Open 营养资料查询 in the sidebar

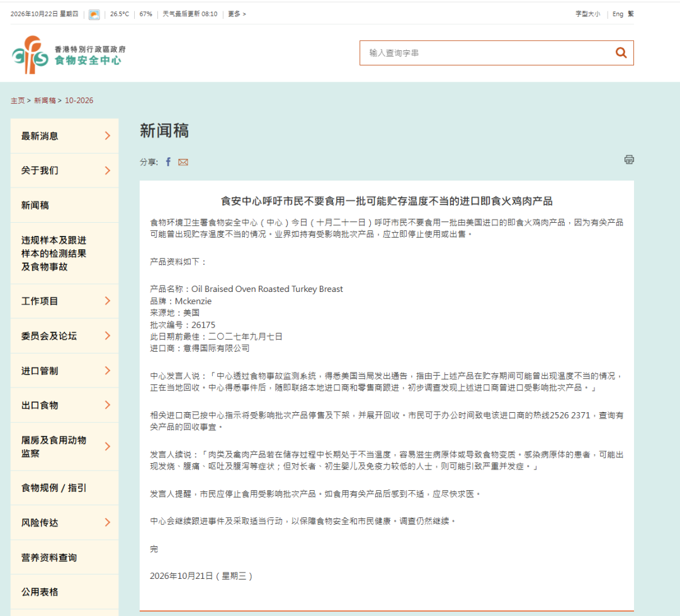(x=49, y=557)
